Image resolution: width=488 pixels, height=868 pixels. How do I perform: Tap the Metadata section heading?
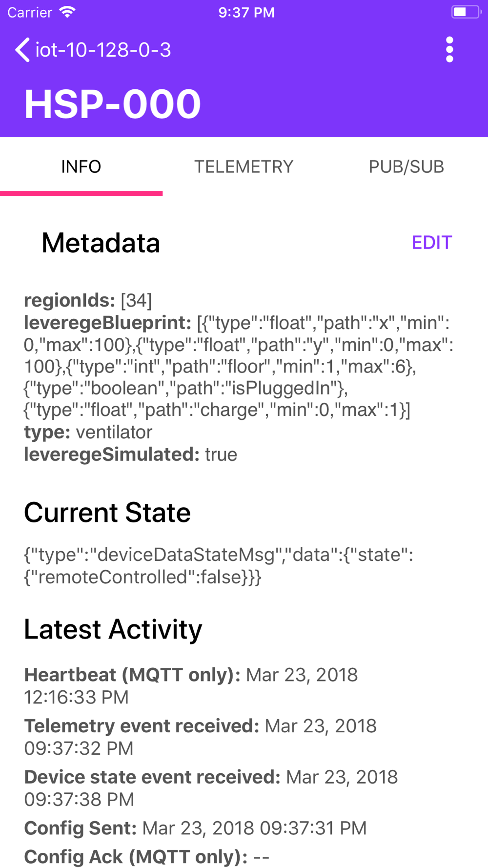[101, 243]
